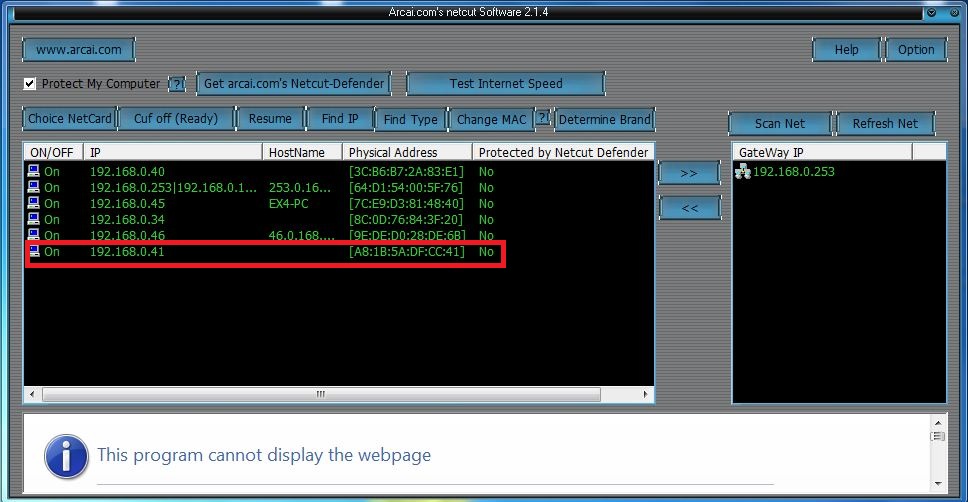The image size is (968, 502).
Task: Open the Option button
Action: coord(916,50)
